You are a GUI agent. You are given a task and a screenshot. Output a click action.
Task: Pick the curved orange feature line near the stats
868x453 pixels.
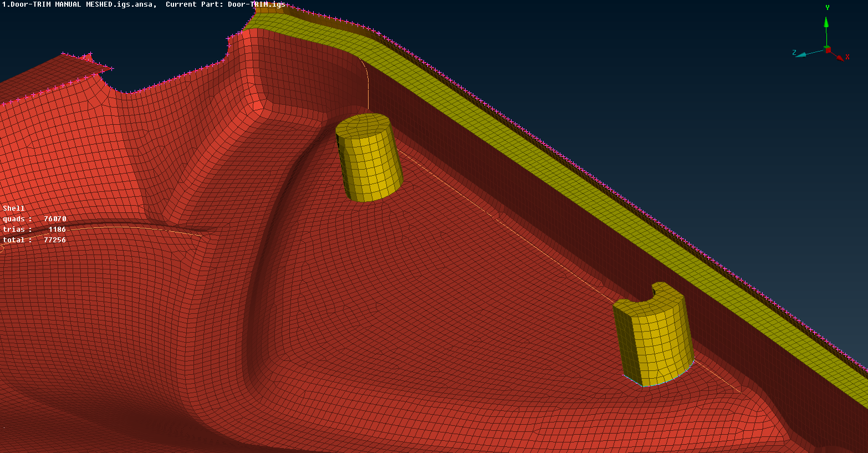click(139, 226)
